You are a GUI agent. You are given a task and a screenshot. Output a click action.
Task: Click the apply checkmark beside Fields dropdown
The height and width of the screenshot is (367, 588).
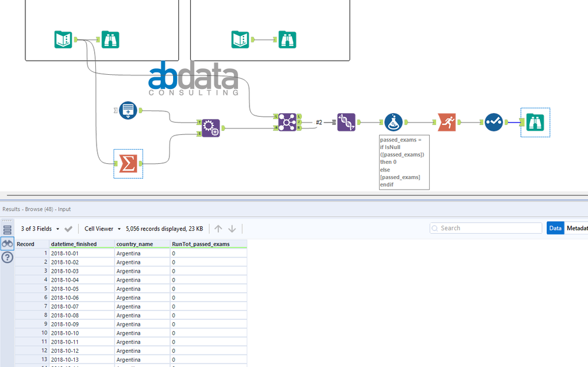pos(68,229)
